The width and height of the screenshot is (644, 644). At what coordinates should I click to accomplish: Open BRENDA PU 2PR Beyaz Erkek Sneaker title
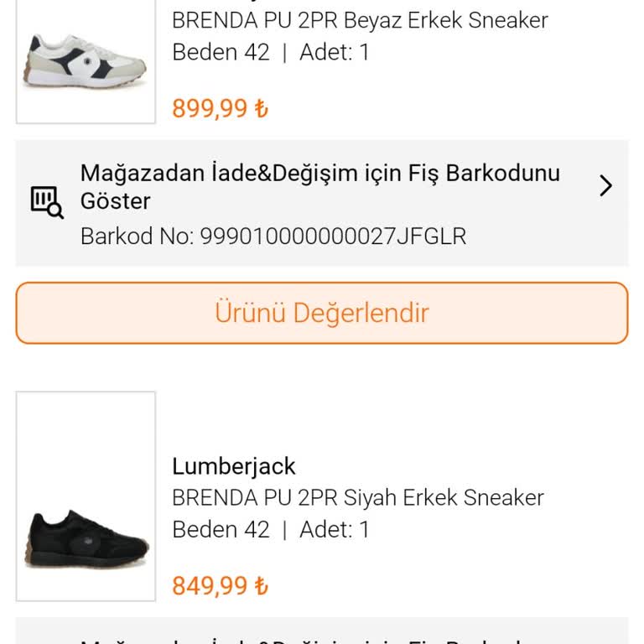(360, 20)
